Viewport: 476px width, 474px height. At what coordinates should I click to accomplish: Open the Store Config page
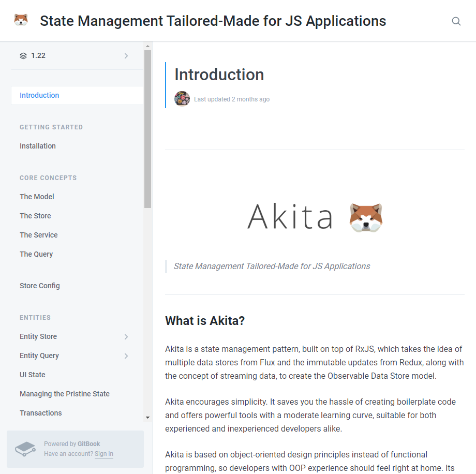(x=40, y=286)
